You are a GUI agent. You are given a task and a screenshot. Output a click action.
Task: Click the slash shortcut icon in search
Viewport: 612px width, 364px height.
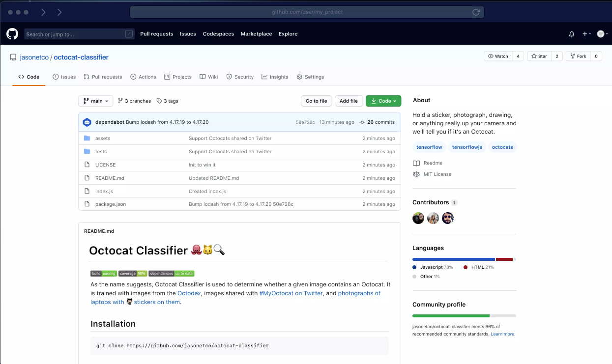[x=129, y=34]
